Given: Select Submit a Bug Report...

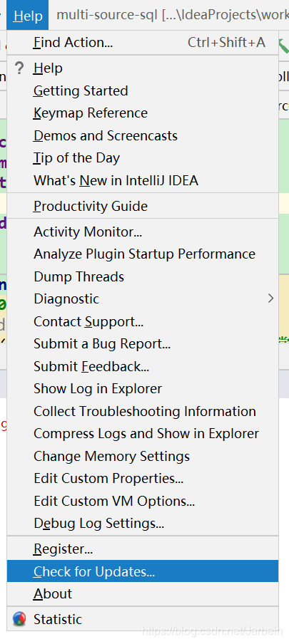Looking at the screenshot, I should pyautogui.click(x=143, y=344).
